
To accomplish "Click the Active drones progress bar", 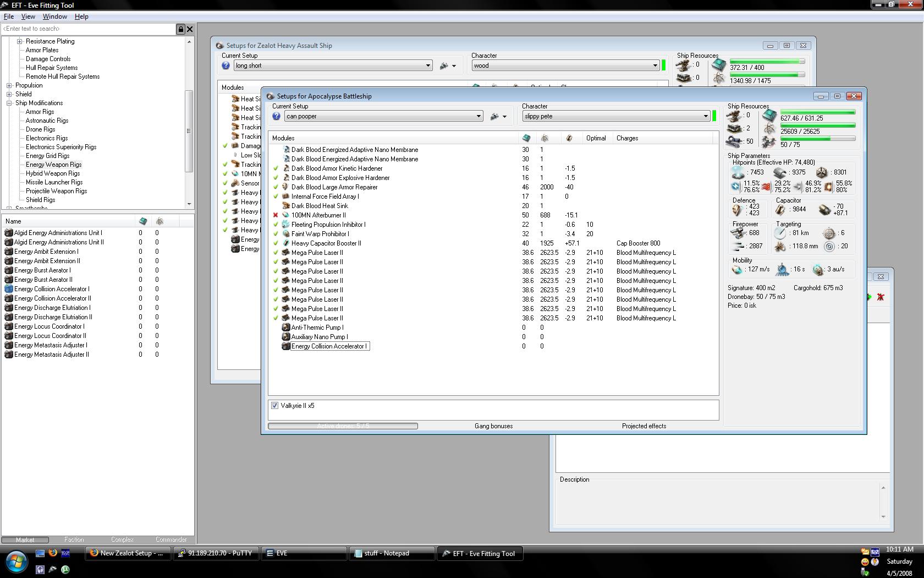I will pyautogui.click(x=343, y=426).
